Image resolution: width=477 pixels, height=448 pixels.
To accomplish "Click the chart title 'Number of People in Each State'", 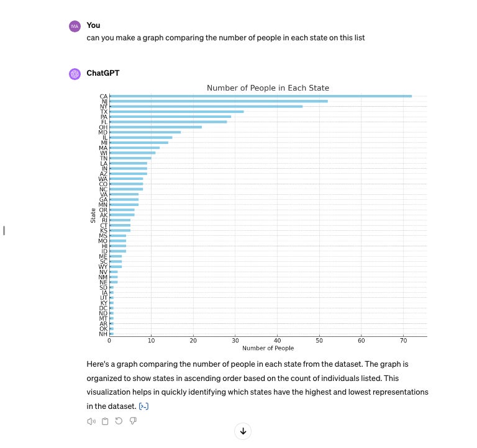I will (x=268, y=88).
